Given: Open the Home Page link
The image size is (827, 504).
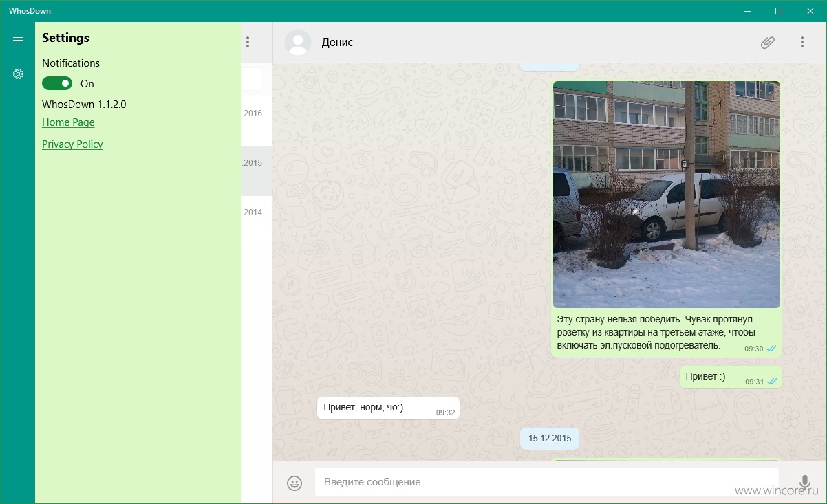Looking at the screenshot, I should point(68,122).
